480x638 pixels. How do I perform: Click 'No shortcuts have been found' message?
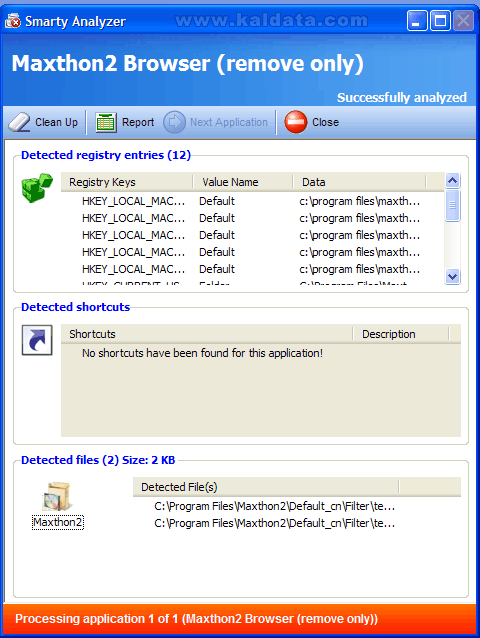pos(202,353)
